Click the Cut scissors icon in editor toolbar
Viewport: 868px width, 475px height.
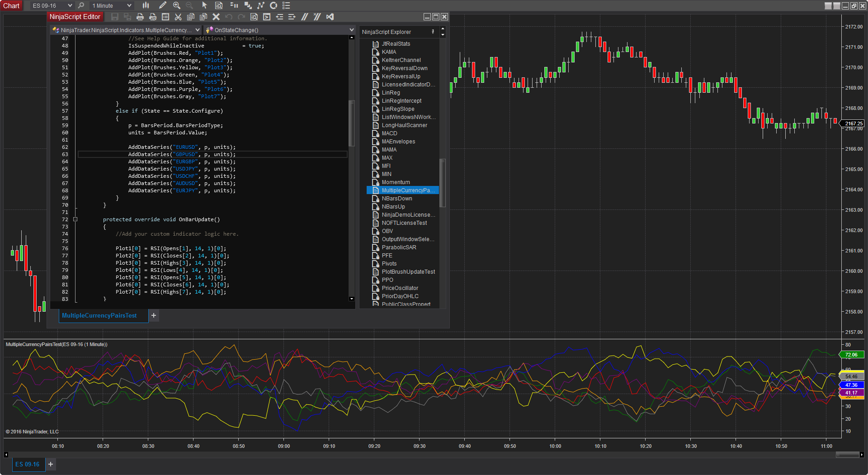click(178, 17)
